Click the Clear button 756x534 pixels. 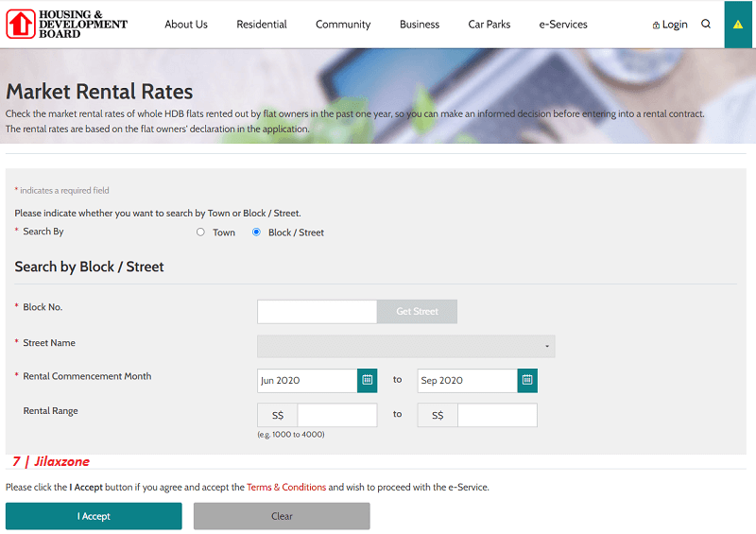pos(282,516)
